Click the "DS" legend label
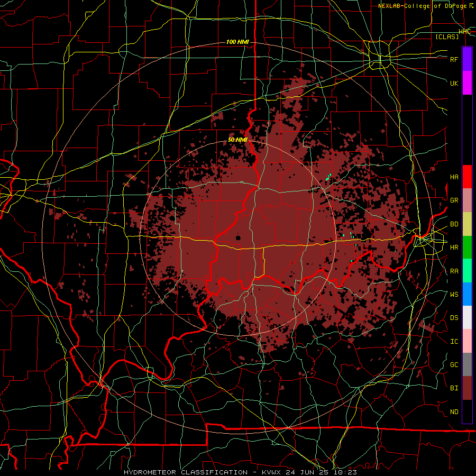Image resolution: width=476 pixels, height=476 pixels. pyautogui.click(x=454, y=318)
